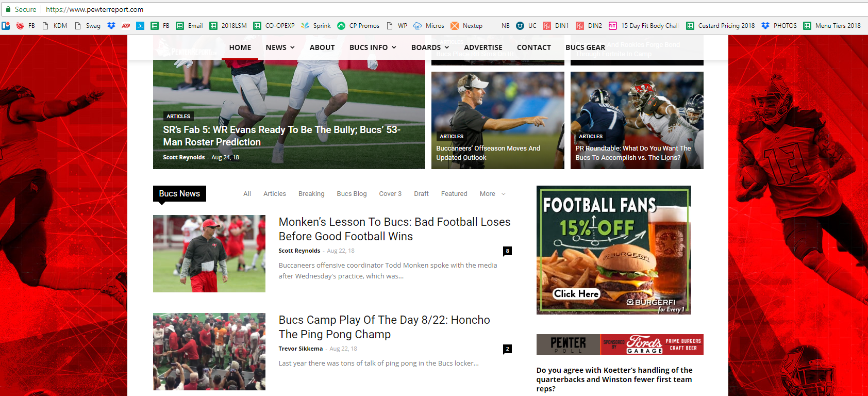Open the 2018LSM spreadsheet bookmark

tap(228, 25)
